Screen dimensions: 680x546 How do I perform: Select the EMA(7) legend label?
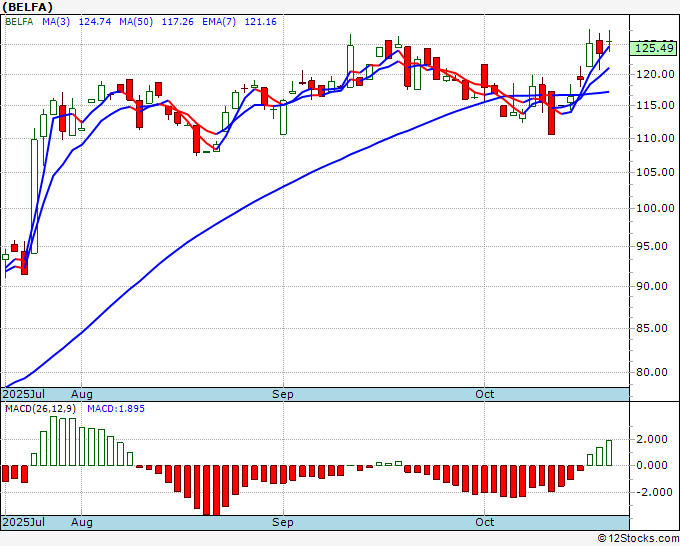pyautogui.click(x=219, y=22)
